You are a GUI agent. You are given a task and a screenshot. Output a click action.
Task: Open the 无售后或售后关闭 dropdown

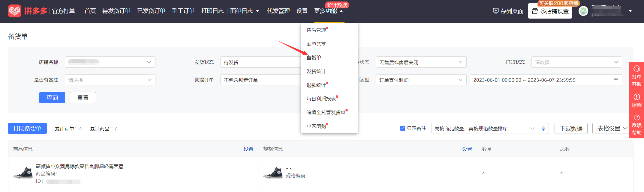point(421,62)
